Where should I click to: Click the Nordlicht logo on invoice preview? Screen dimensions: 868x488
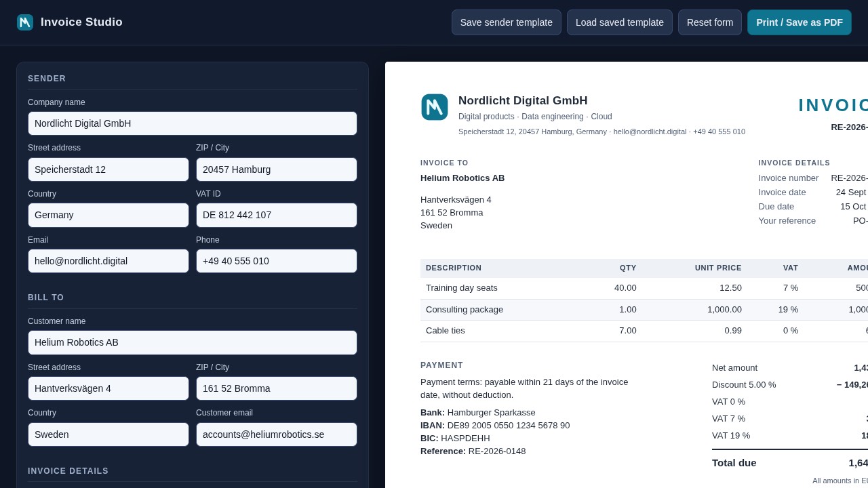coord(435,107)
